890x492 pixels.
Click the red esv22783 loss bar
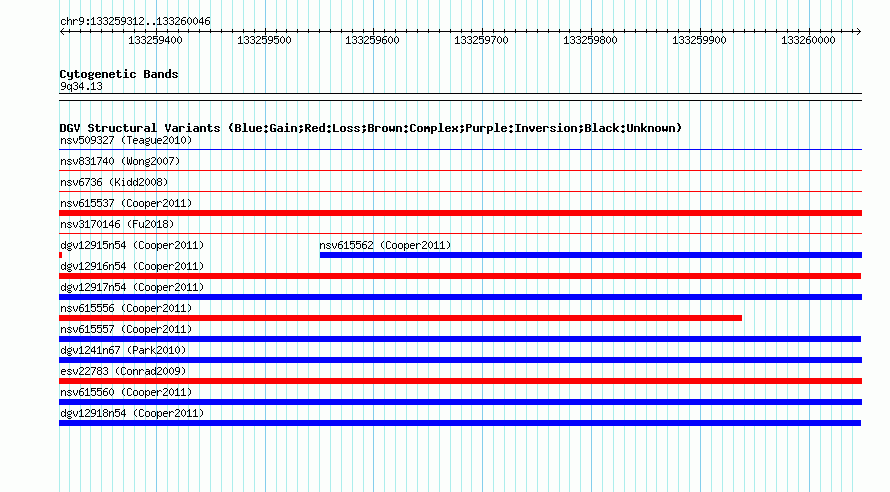(460, 381)
